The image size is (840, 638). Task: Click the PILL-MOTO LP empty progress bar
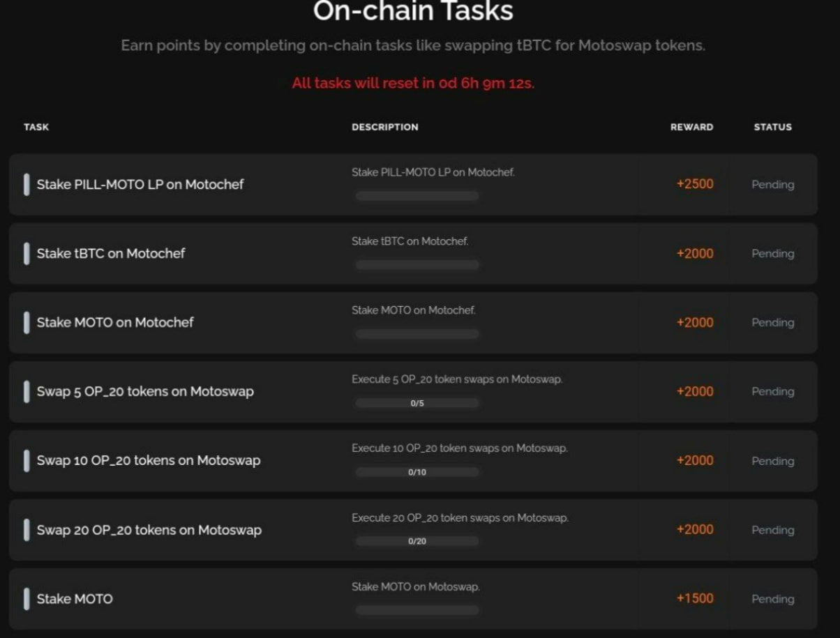pyautogui.click(x=417, y=196)
